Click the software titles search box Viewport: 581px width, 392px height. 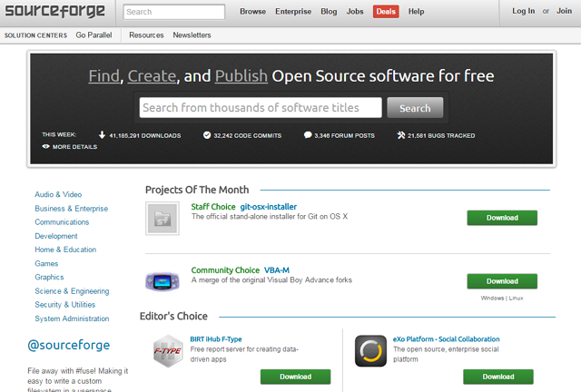[x=261, y=108]
